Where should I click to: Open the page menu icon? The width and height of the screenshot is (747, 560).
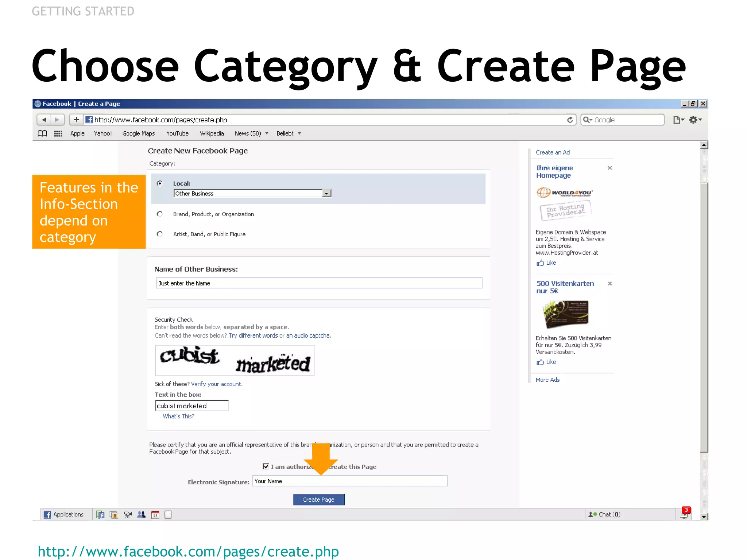678,120
